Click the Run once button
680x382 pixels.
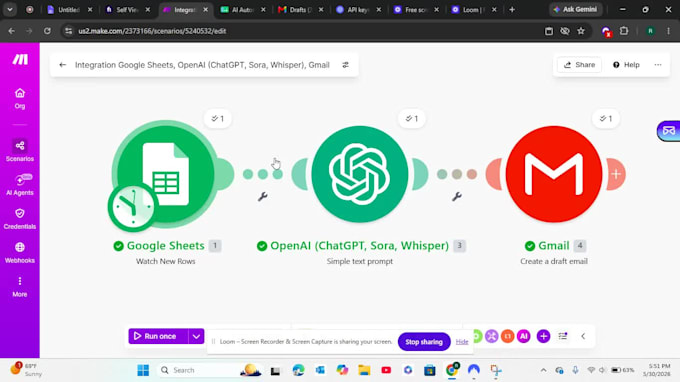(x=158, y=336)
